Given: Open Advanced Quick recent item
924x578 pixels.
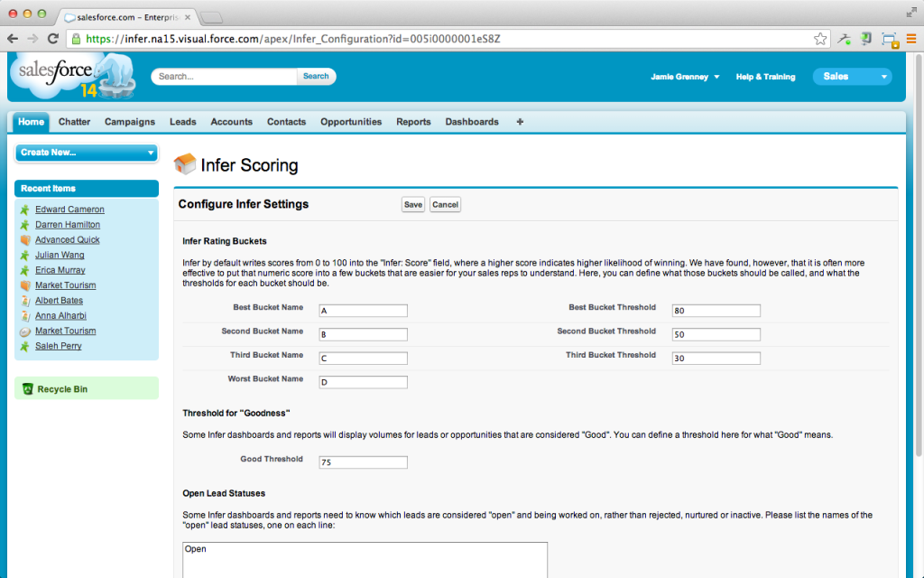Looking at the screenshot, I should [67, 240].
